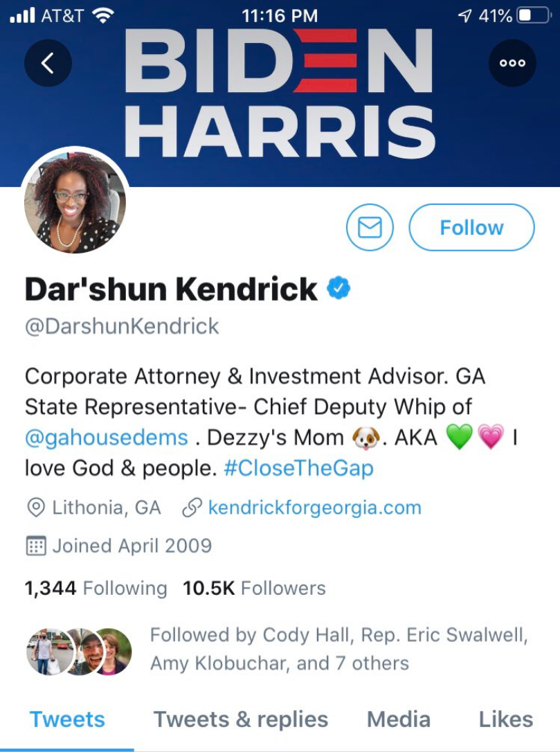Switch to the Tweets & replies tab
This screenshot has width=560, height=752.
click(241, 720)
